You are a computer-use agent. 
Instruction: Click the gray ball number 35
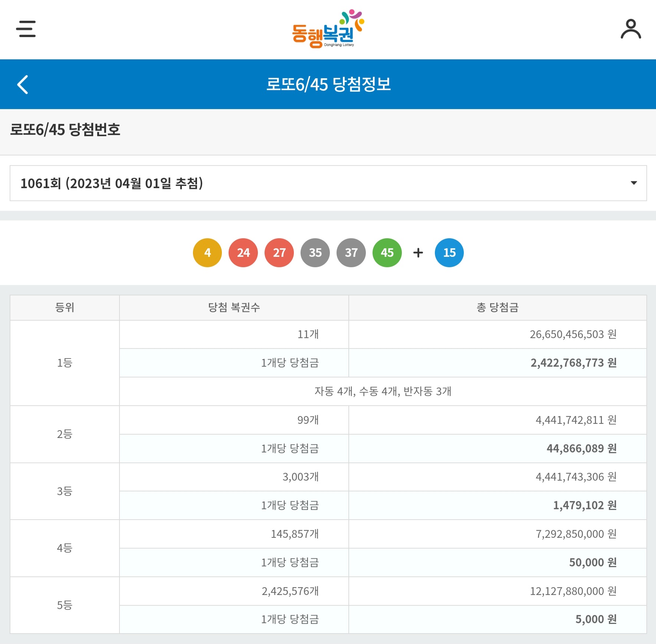click(x=315, y=253)
